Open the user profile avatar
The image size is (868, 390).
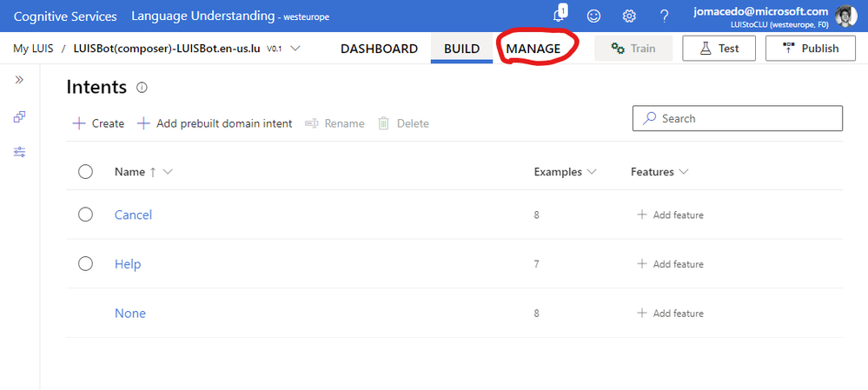(x=845, y=16)
